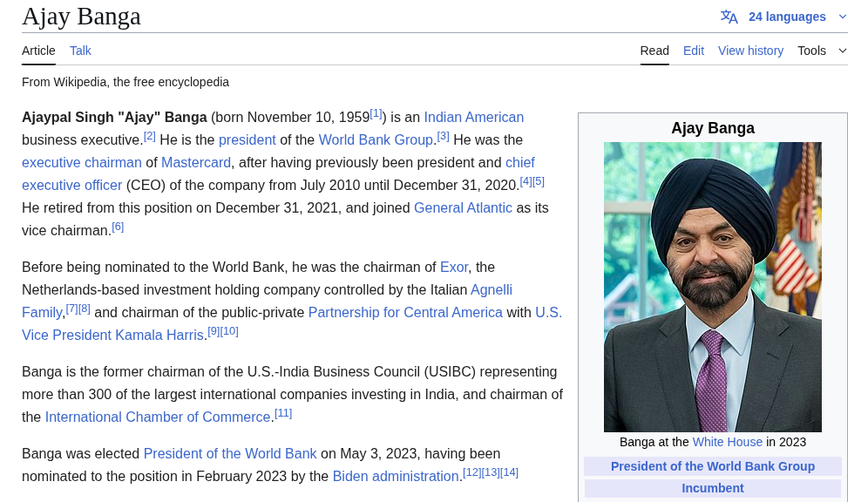Open the Tools menu

coord(811,51)
